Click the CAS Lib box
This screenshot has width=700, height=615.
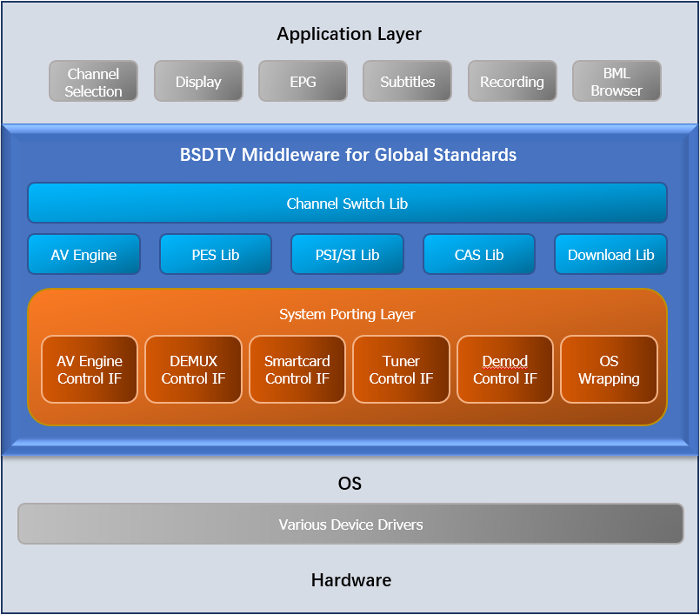pos(479,255)
